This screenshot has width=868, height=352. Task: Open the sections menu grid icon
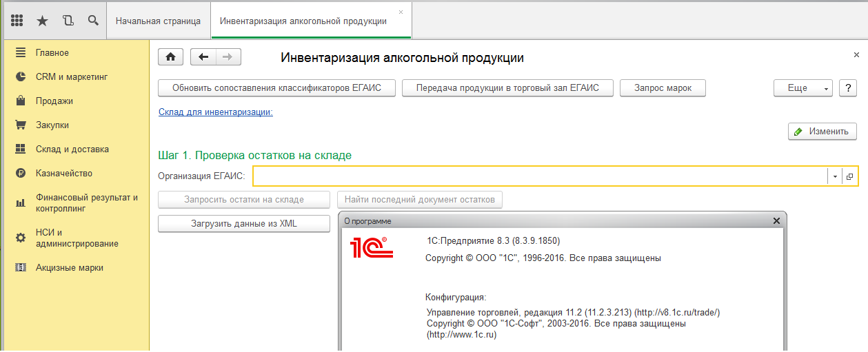(18, 21)
